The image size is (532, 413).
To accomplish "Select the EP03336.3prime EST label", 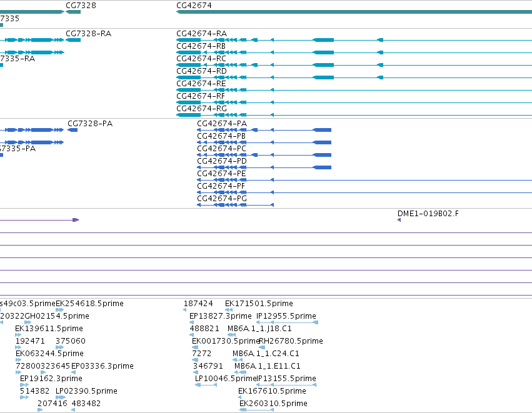I will [103, 366].
